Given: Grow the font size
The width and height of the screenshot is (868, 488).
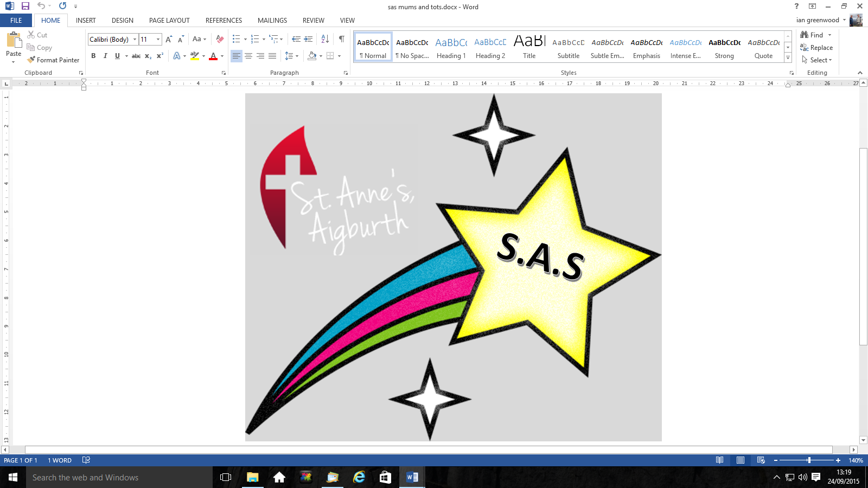Looking at the screenshot, I should coord(169,39).
